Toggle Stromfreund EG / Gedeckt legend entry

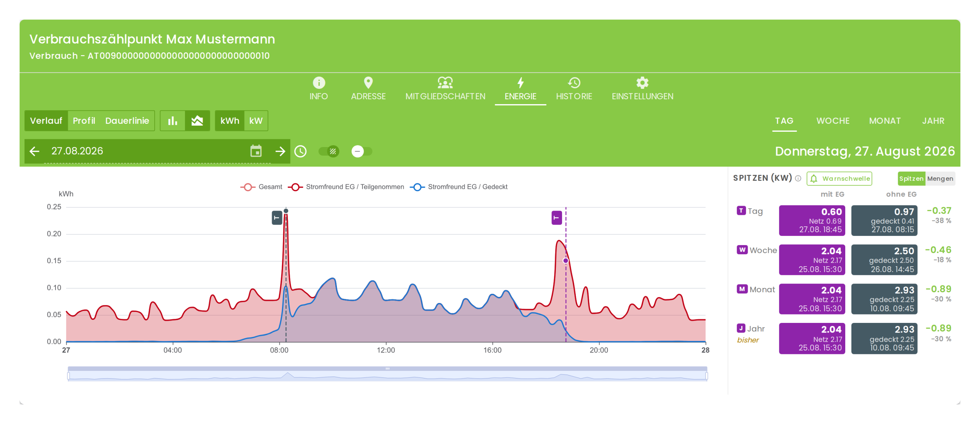(x=459, y=187)
